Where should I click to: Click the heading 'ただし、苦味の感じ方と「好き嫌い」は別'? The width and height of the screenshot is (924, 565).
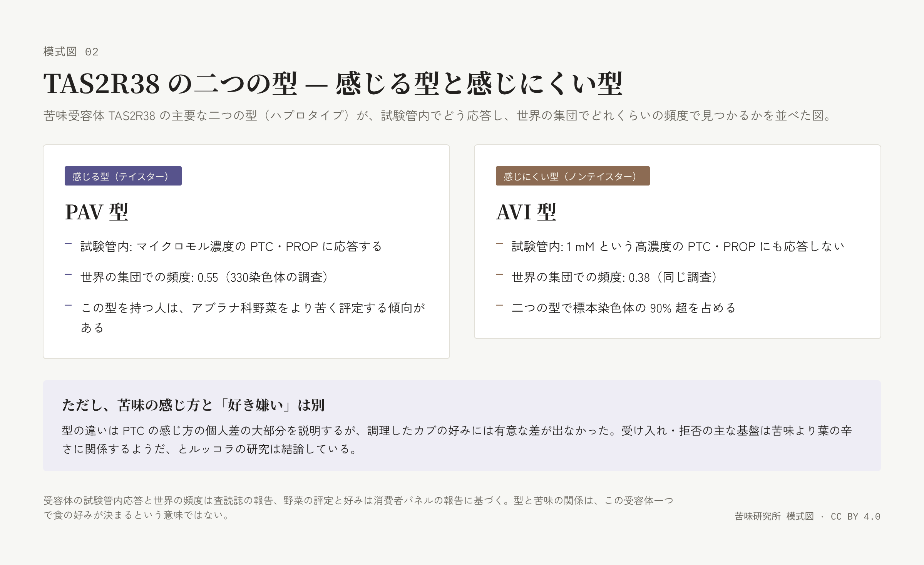193,405
